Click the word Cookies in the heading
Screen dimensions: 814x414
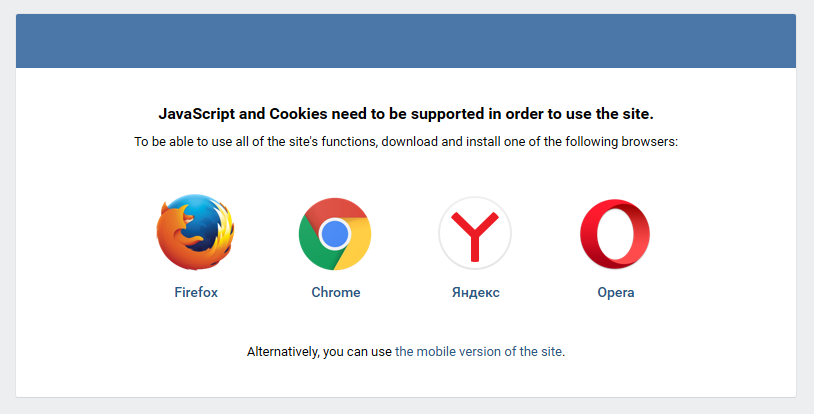click(x=298, y=114)
